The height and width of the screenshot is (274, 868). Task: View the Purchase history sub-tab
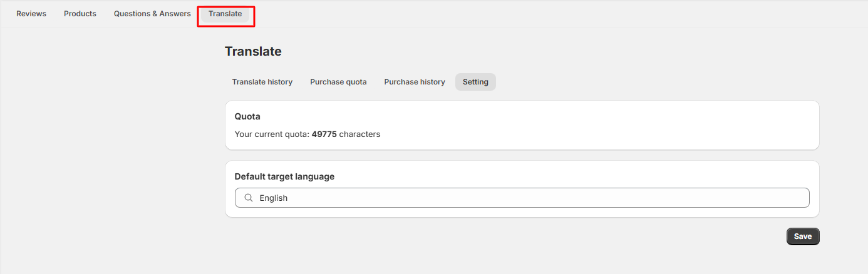pyautogui.click(x=415, y=82)
